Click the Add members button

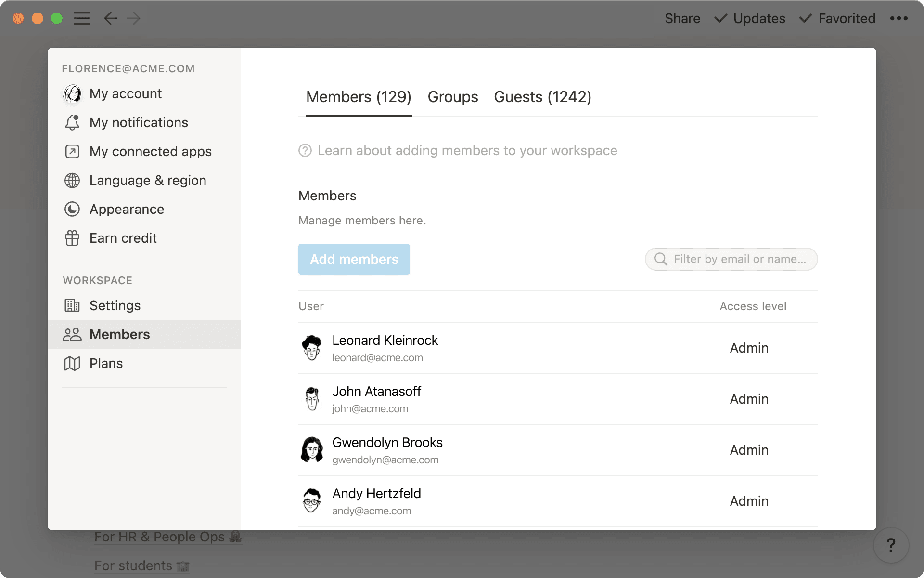[354, 259]
